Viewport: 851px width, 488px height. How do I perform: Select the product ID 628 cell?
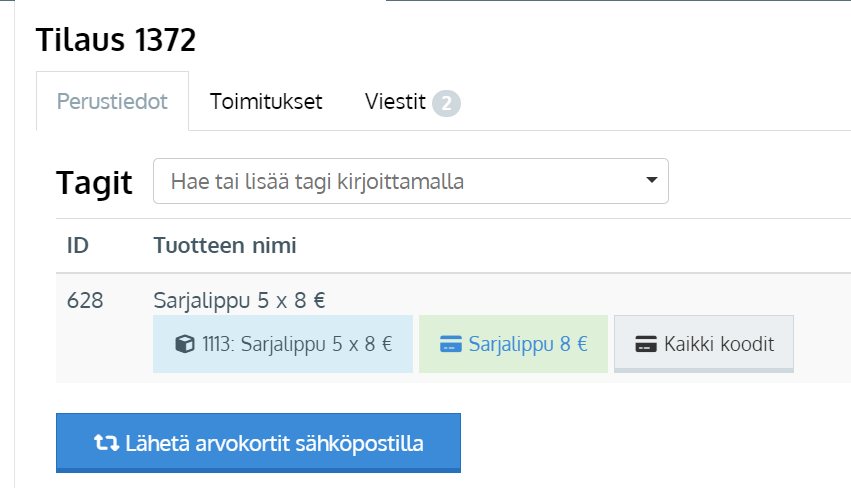pyautogui.click(x=85, y=300)
